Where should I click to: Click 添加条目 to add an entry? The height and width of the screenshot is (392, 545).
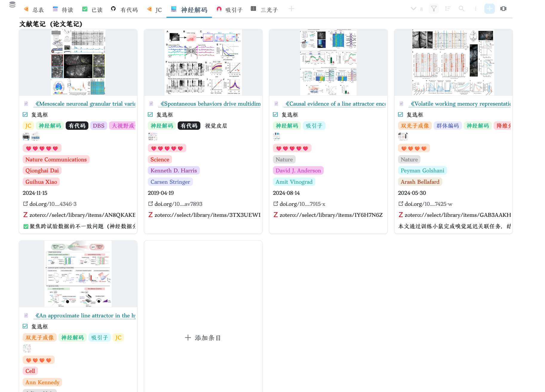(203, 338)
